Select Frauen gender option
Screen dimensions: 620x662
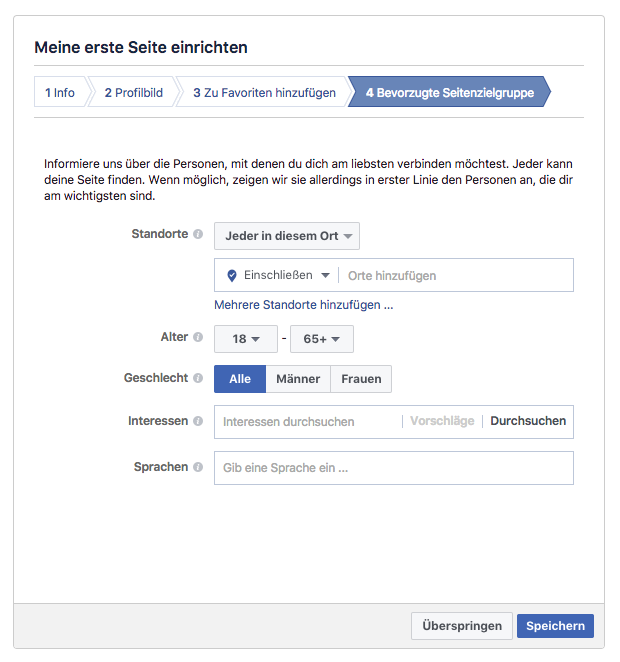click(361, 379)
